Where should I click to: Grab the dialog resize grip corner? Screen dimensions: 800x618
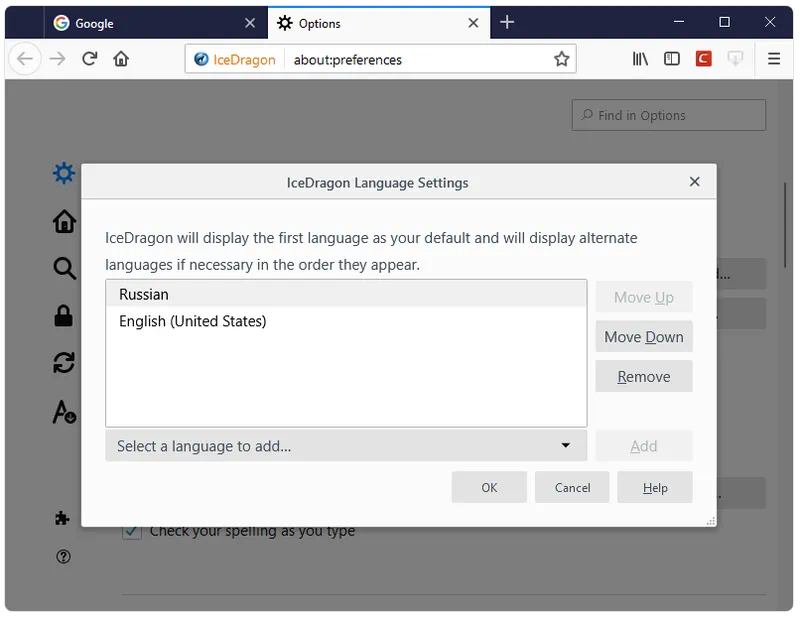click(710, 521)
